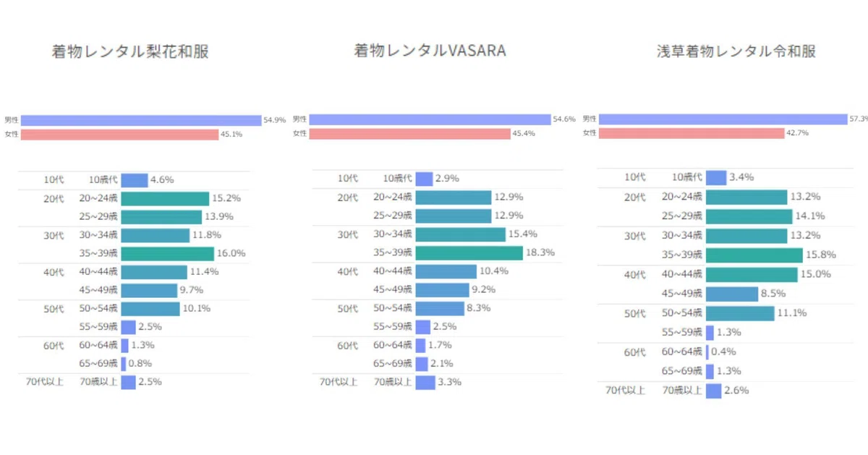The width and height of the screenshot is (868, 455).
Task: Click the 浅草着物レンタル令和服 title
Action: coord(736,51)
